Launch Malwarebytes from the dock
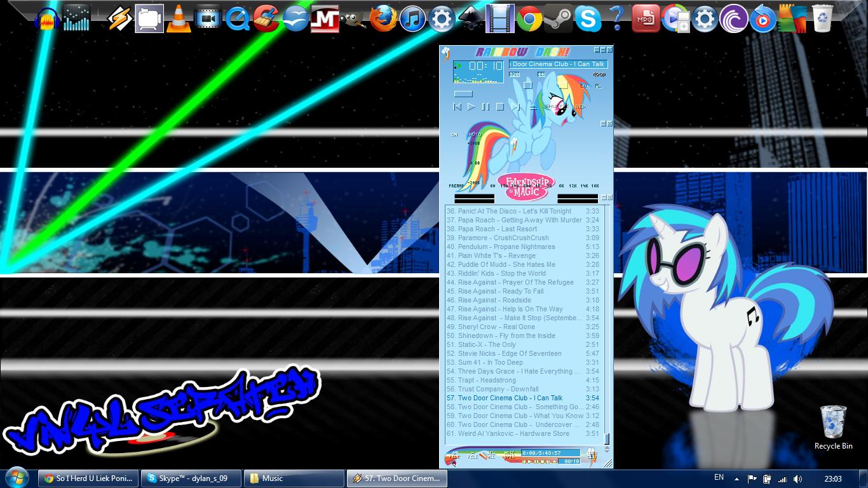This screenshot has width=868, height=488. 325,19
